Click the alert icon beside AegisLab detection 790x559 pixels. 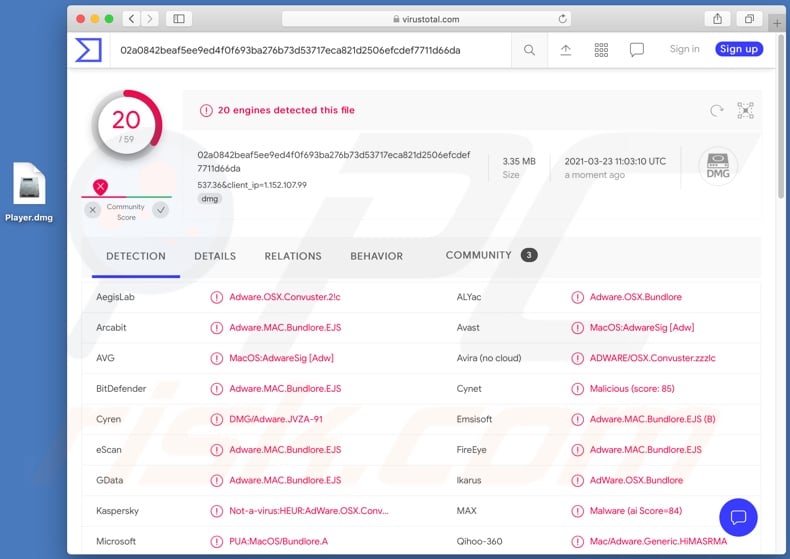pos(217,297)
